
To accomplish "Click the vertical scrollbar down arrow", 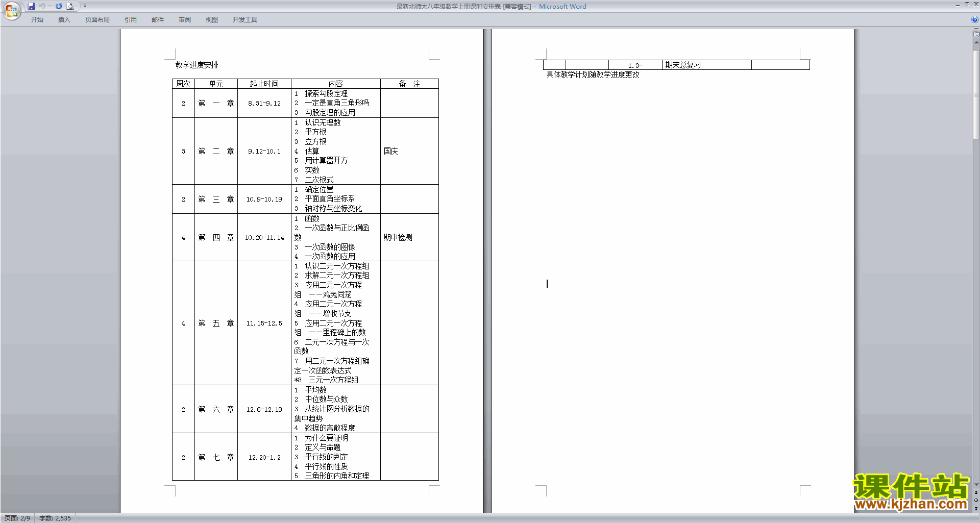I will click(976, 485).
